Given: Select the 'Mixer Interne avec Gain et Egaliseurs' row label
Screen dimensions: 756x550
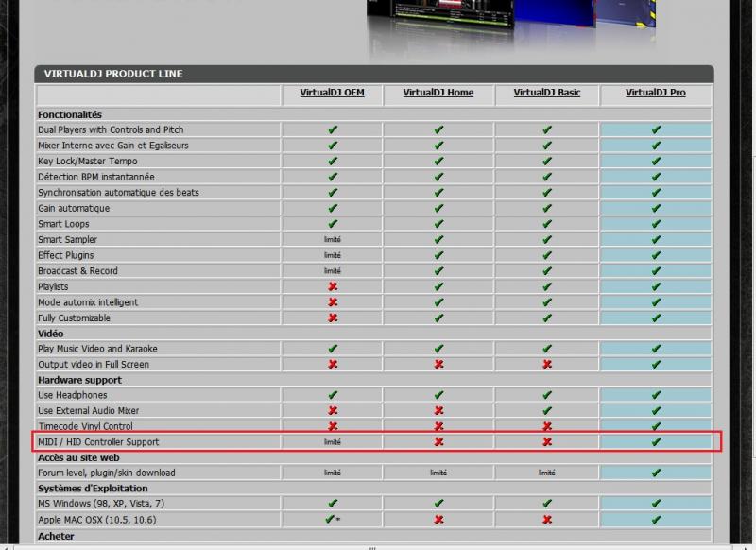Looking at the screenshot, I should click(112, 146).
